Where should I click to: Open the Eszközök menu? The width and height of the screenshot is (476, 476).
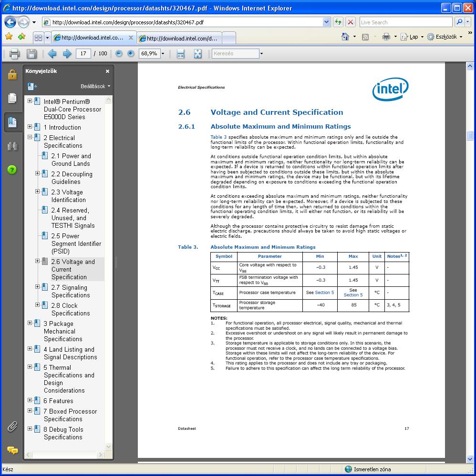coord(445,37)
